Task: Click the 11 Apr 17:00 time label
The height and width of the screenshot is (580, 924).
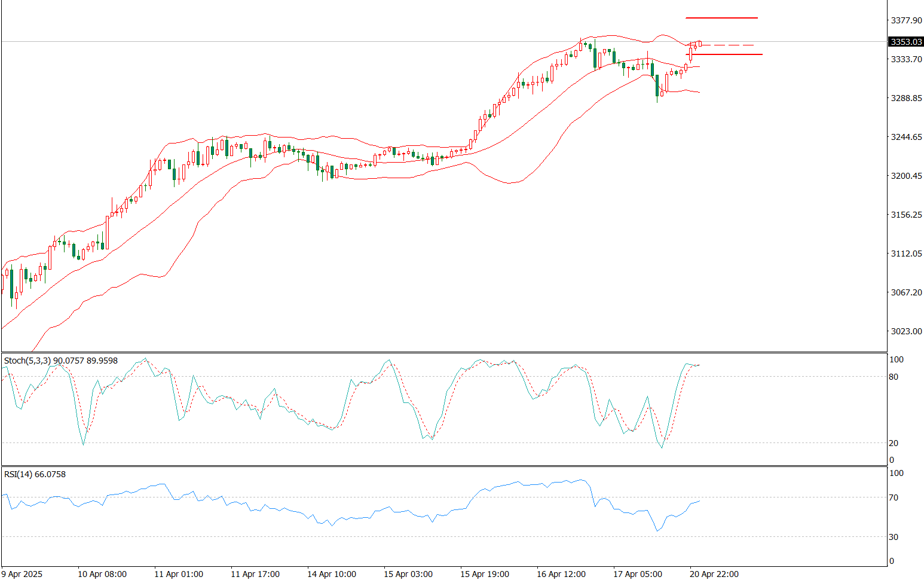Action: 255,574
